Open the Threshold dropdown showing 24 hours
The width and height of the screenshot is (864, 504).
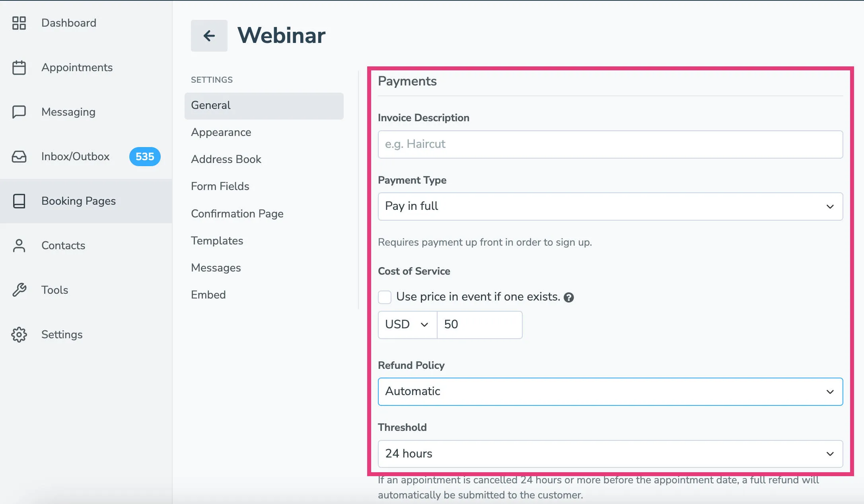pos(611,454)
